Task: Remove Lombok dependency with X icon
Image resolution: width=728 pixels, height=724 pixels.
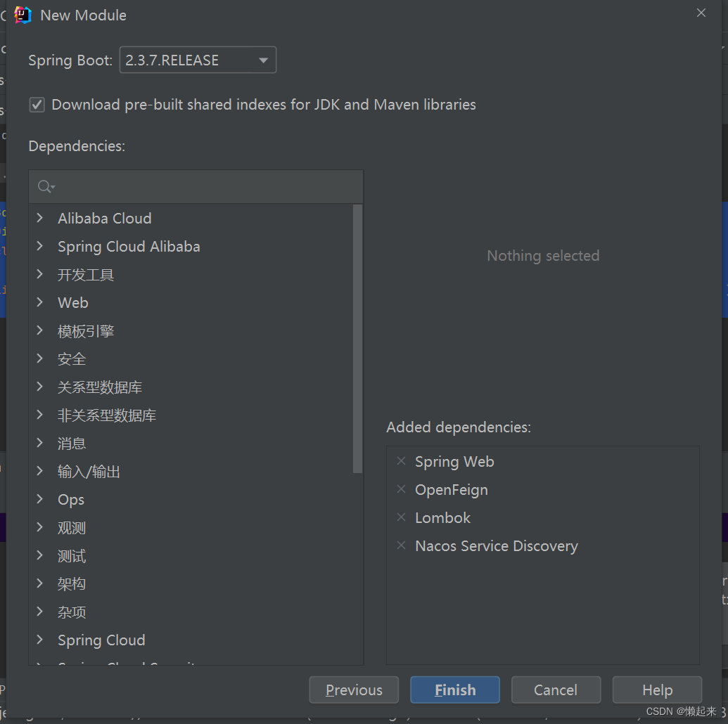Action: pyautogui.click(x=401, y=517)
